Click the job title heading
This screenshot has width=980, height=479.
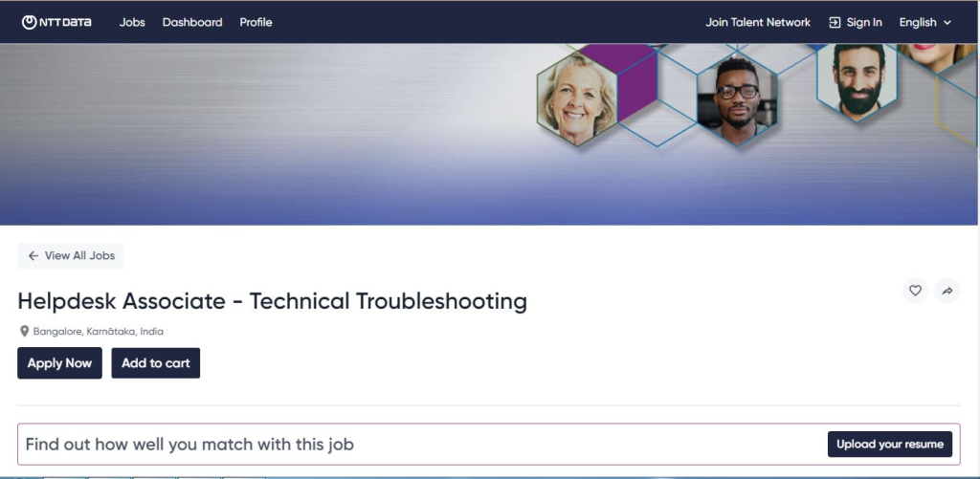(273, 301)
